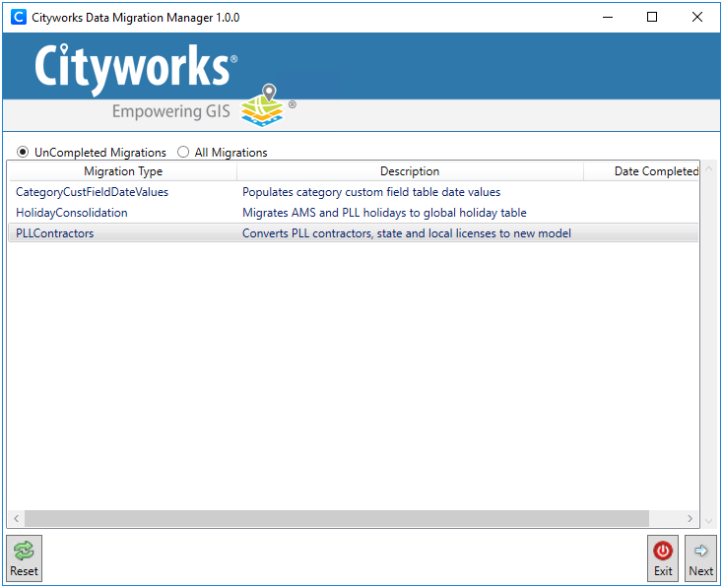Minimize the Data Migration Manager window
Image resolution: width=723 pixels, height=588 pixels.
pos(607,17)
